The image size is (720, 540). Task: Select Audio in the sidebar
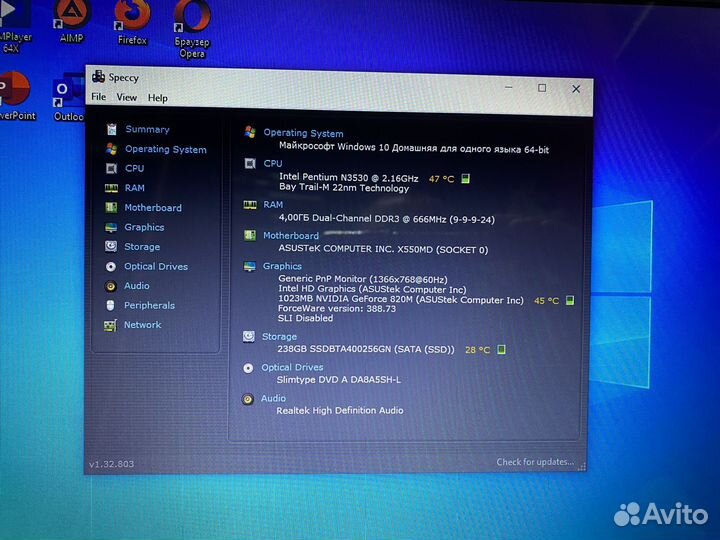(x=136, y=286)
